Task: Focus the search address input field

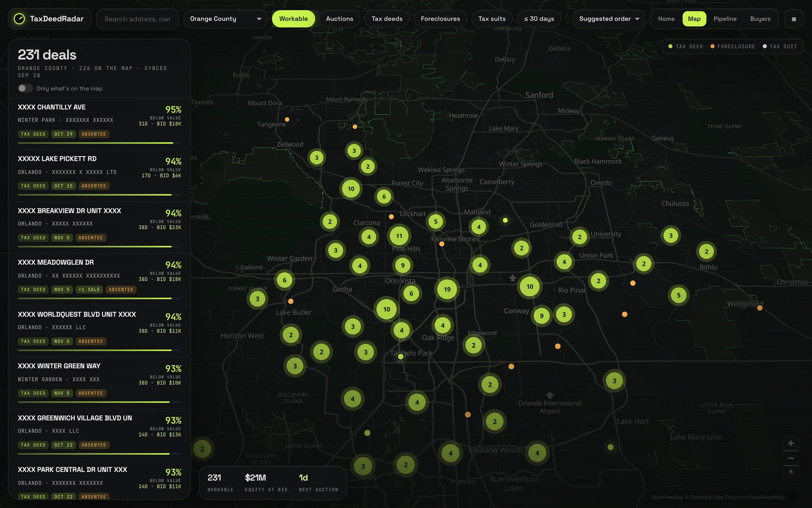Action: click(137, 19)
